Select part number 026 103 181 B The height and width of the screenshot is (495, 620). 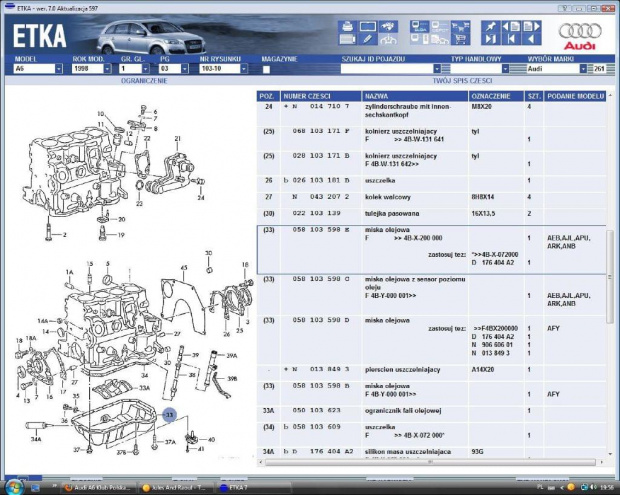(x=321, y=180)
